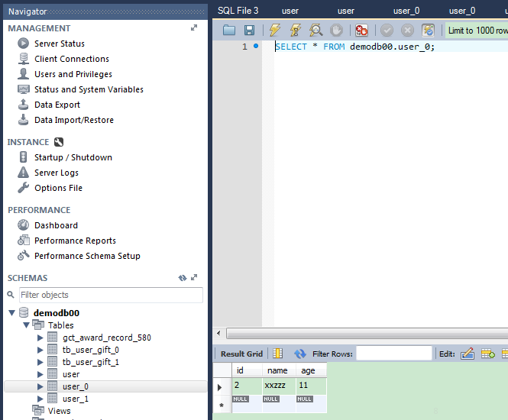Expand tb_user_gift_1 table

click(40, 362)
